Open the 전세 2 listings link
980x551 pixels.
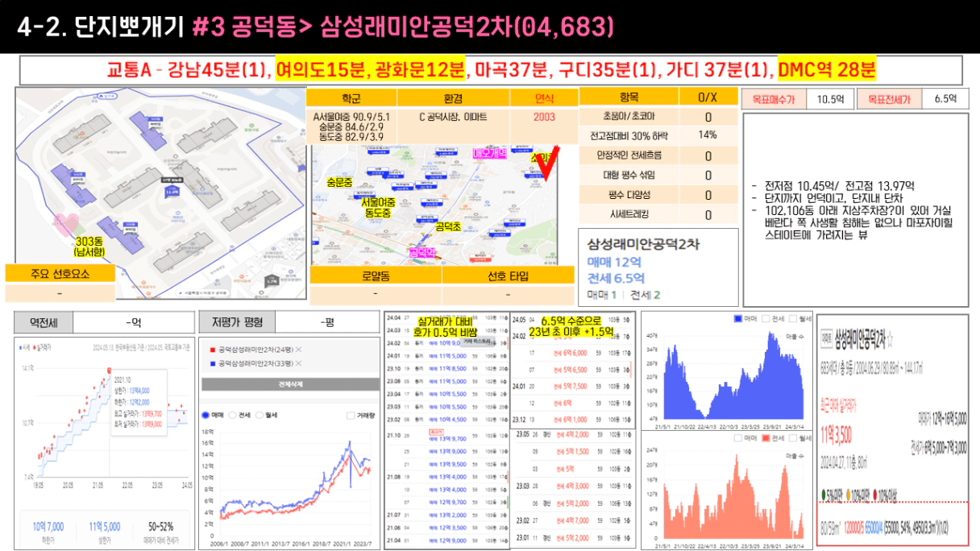(x=646, y=295)
